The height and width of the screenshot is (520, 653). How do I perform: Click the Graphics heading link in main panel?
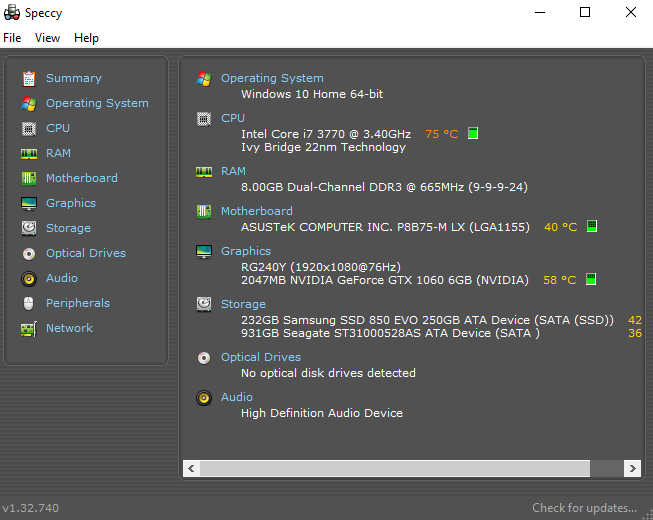(246, 251)
